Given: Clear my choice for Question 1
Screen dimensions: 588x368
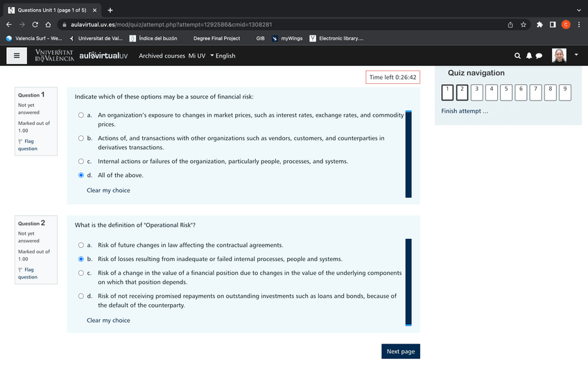Looking at the screenshot, I should click(x=108, y=190).
